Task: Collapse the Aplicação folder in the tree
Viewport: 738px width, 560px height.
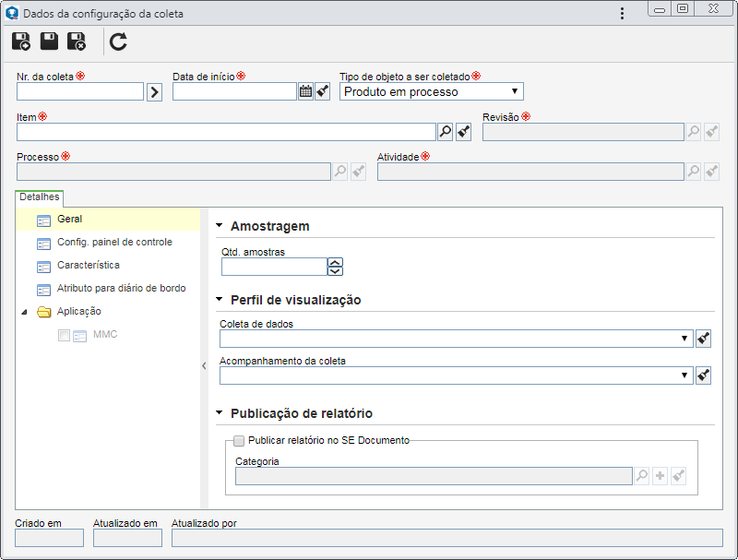Action: pos(25,312)
